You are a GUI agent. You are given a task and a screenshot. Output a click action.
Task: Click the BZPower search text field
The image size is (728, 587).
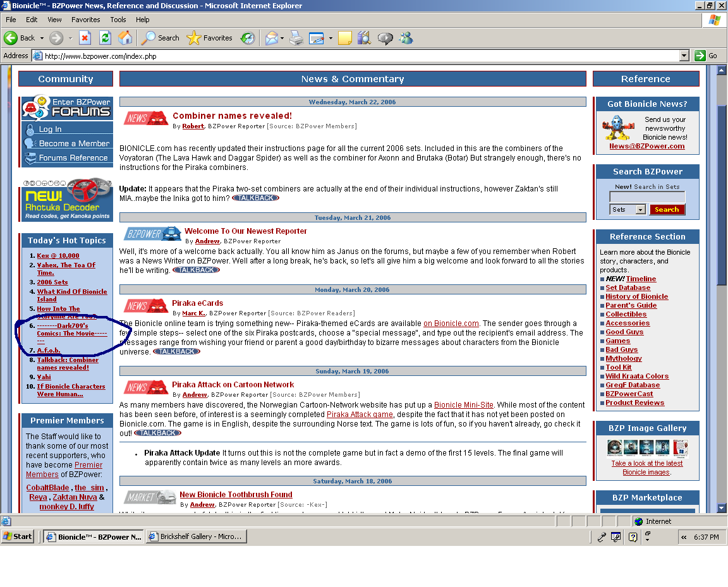pyautogui.click(x=647, y=197)
